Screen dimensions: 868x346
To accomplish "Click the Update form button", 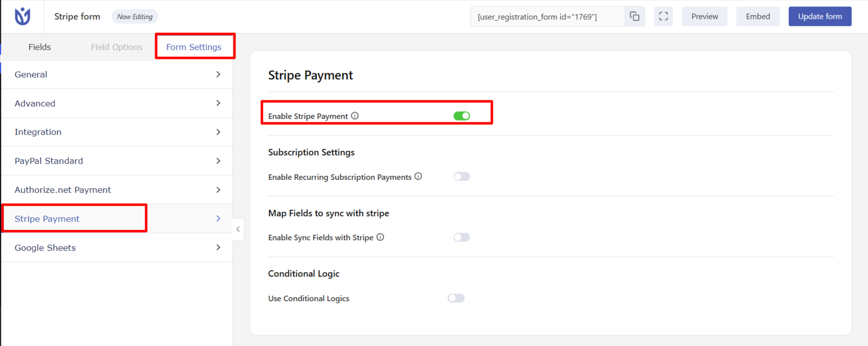I will click(820, 16).
